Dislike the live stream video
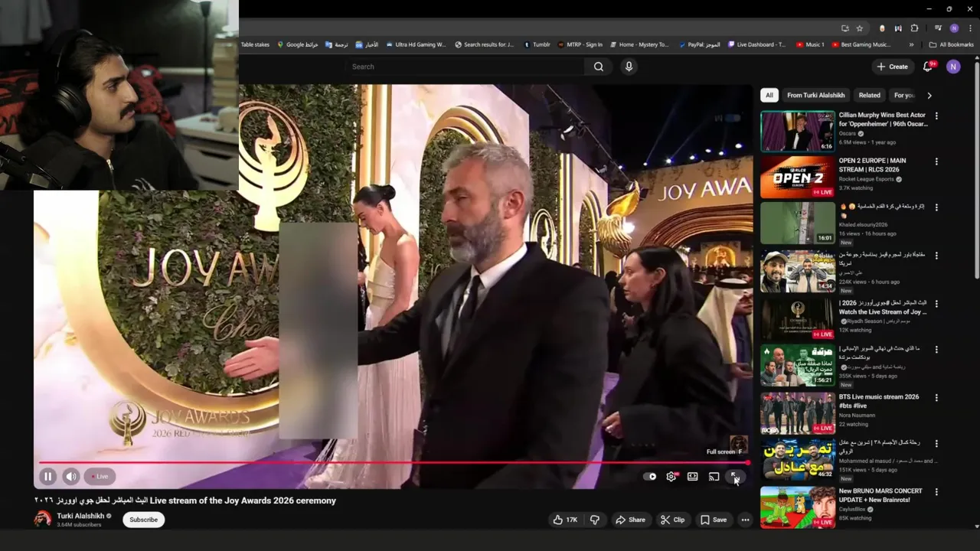 (x=594, y=520)
